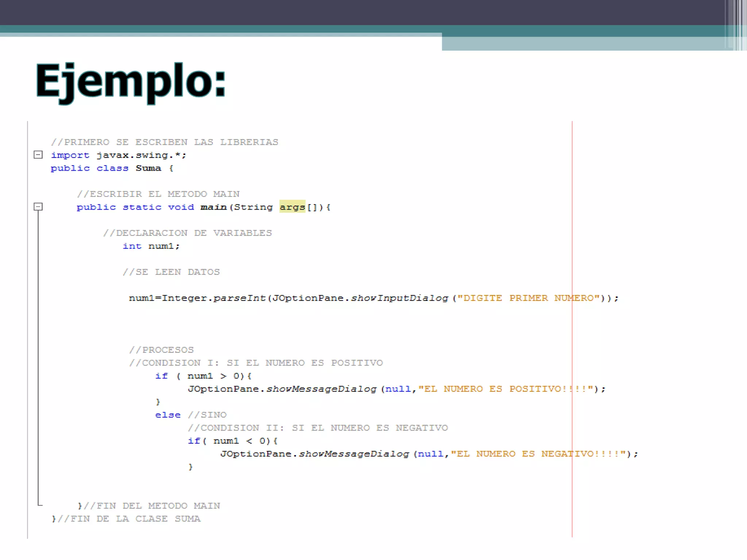Image resolution: width=747 pixels, height=560 pixels.
Task: Click the highlighted args parameter
Action: [x=292, y=207]
